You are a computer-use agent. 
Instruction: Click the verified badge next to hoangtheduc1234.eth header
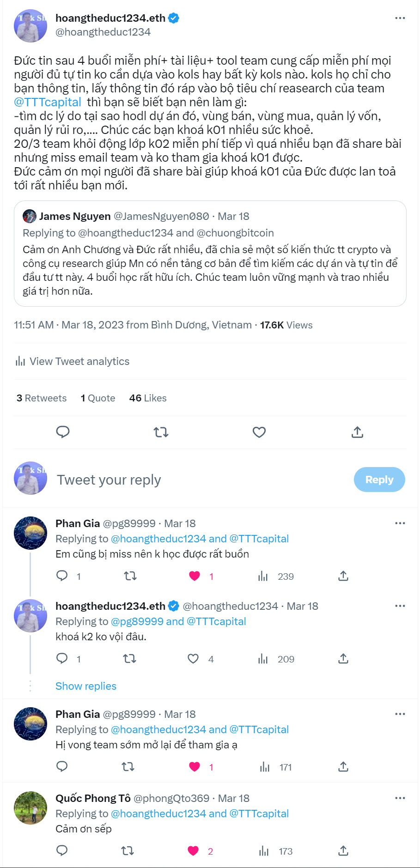click(174, 18)
